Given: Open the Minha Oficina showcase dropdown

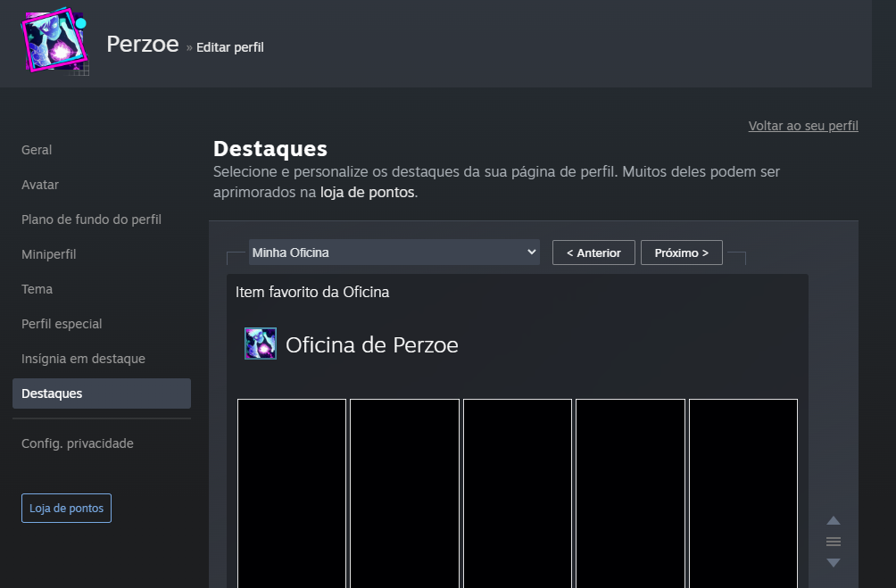Looking at the screenshot, I should (x=394, y=252).
